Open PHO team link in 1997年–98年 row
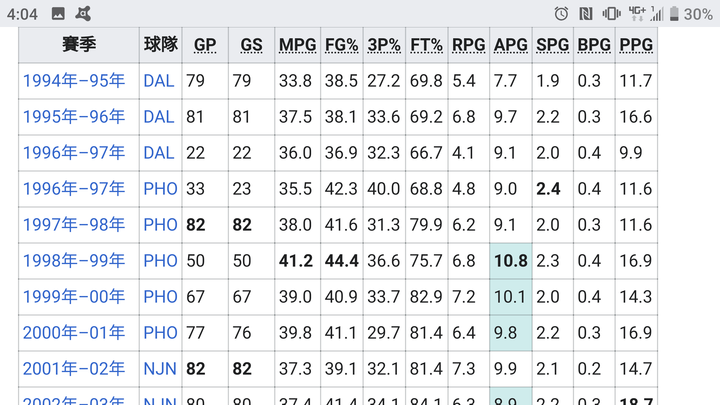The width and height of the screenshot is (720, 405). [x=160, y=225]
